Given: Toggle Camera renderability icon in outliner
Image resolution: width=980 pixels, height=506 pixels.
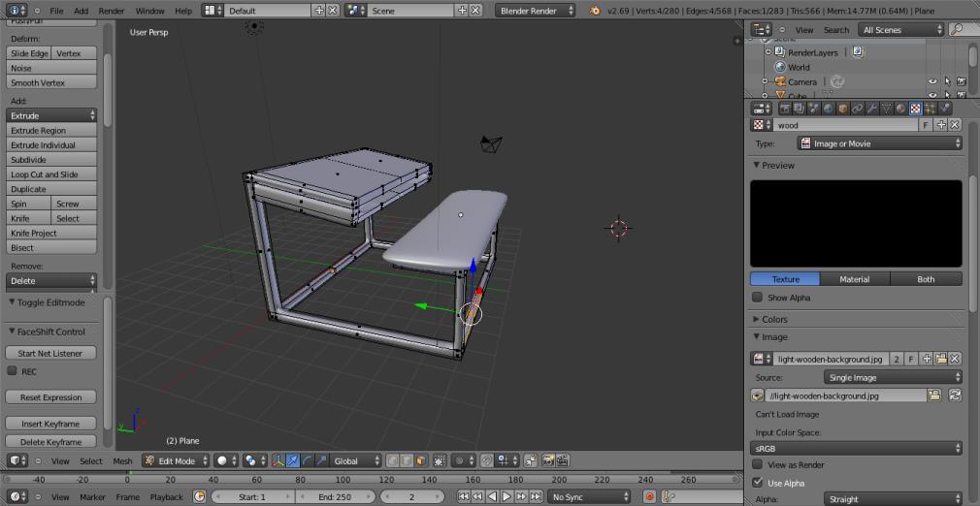Looking at the screenshot, I should pyautogui.click(x=962, y=81).
